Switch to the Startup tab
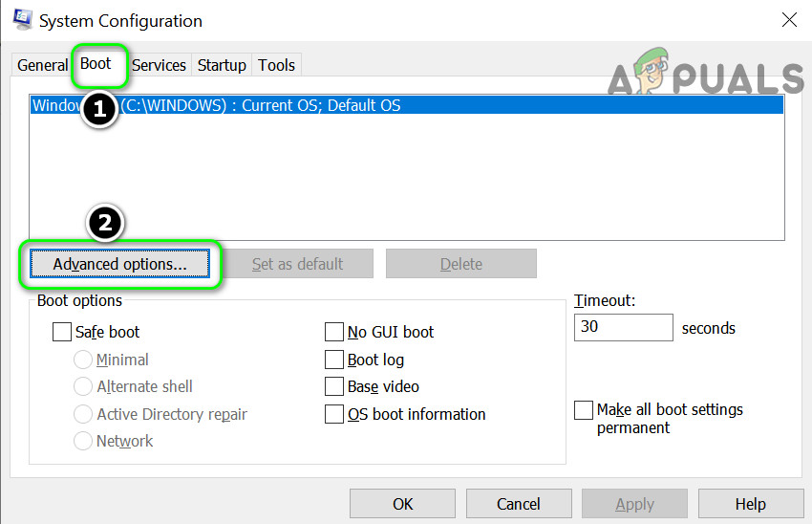 coord(222,65)
